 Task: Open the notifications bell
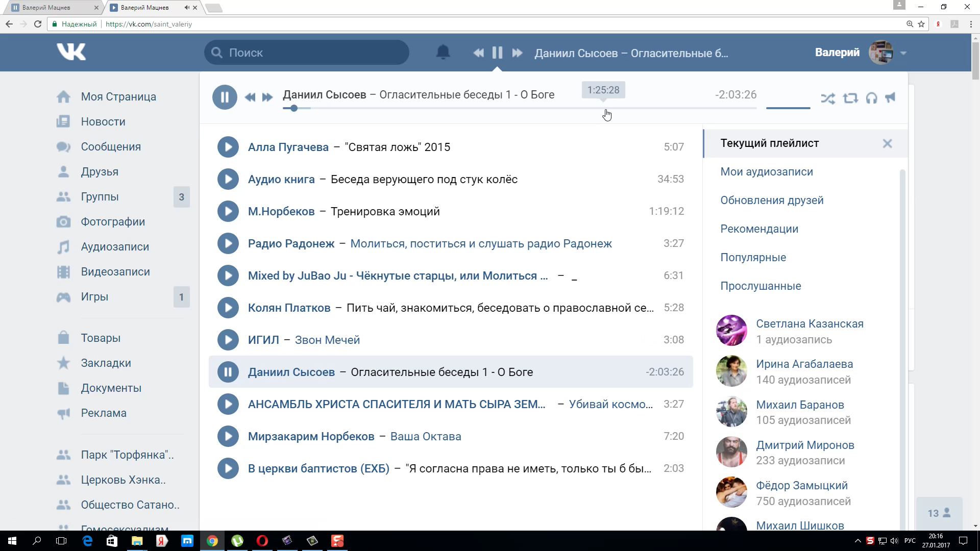pos(443,53)
